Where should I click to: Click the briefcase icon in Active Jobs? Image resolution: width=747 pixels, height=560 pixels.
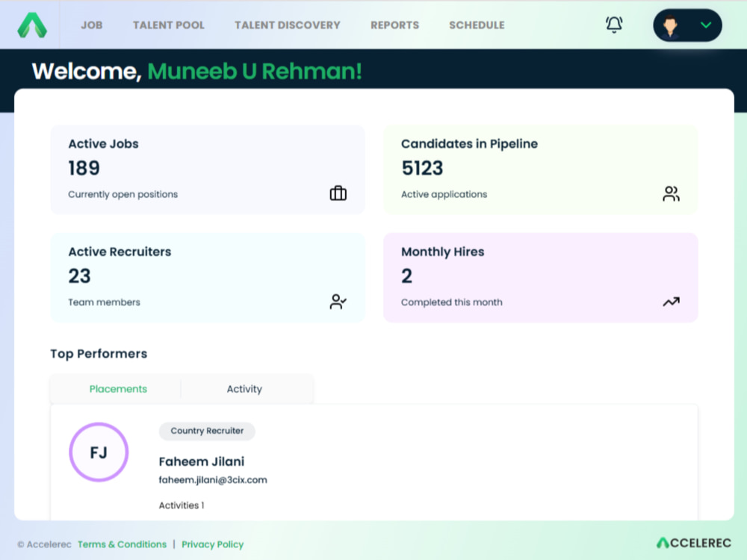point(338,193)
